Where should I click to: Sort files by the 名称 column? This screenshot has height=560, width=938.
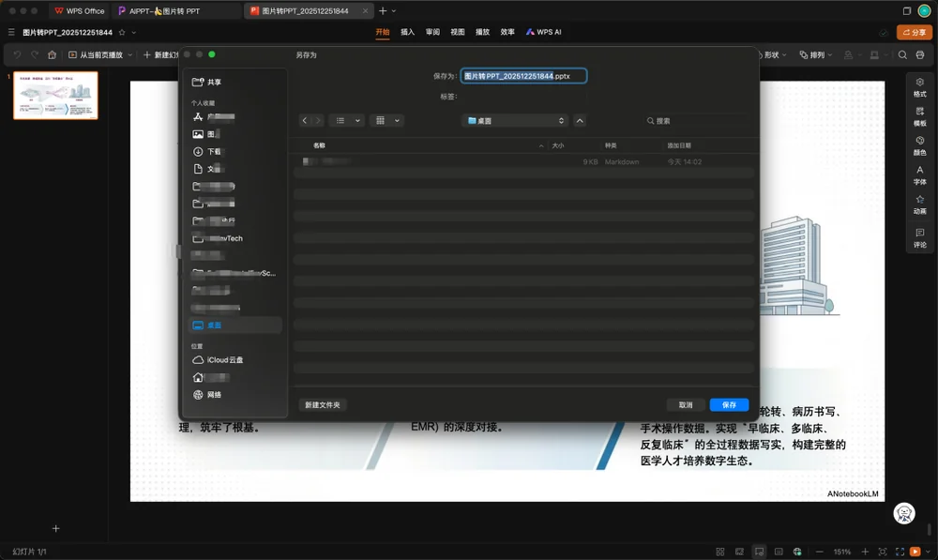pos(320,145)
